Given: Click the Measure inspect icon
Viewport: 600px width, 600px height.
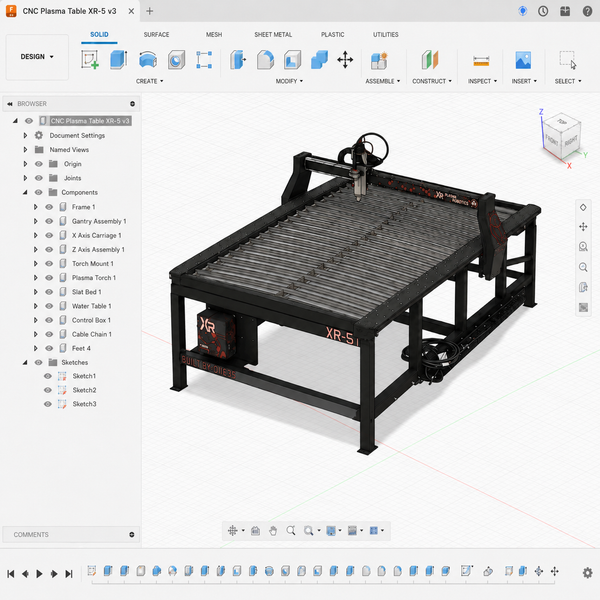Looking at the screenshot, I should [481, 61].
